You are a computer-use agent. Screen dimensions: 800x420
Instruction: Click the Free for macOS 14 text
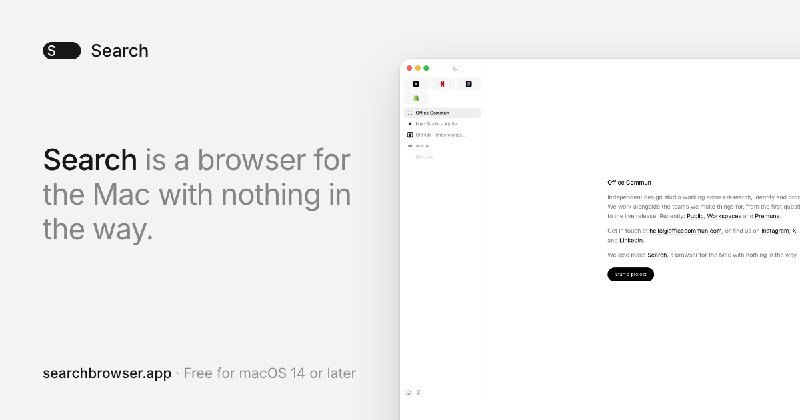click(270, 373)
